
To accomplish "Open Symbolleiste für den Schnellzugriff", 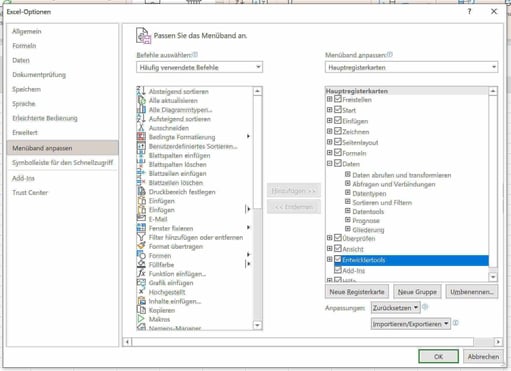I will (63, 162).
